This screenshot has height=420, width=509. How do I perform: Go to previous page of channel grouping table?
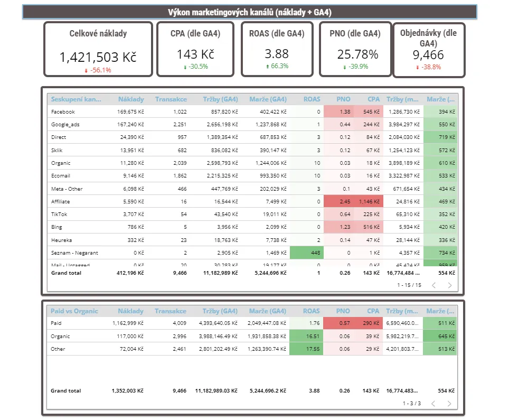(433, 285)
